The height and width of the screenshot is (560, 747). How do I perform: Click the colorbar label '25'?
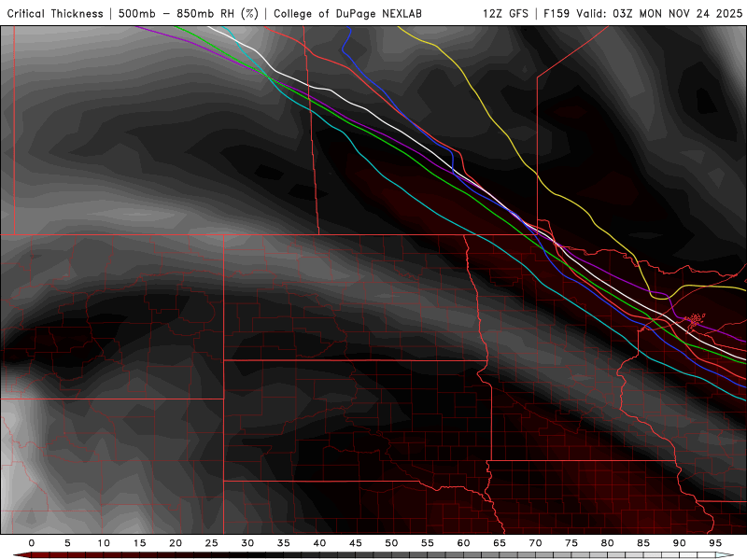[212, 543]
